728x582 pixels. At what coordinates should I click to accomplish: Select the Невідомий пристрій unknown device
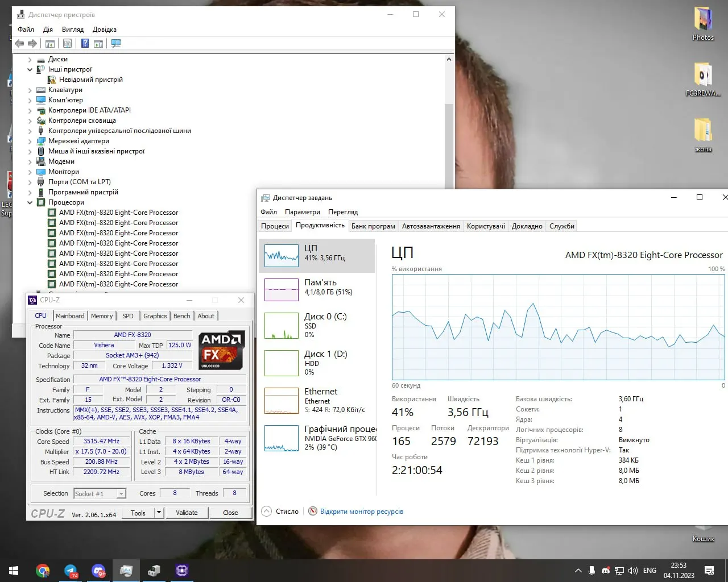91,80
